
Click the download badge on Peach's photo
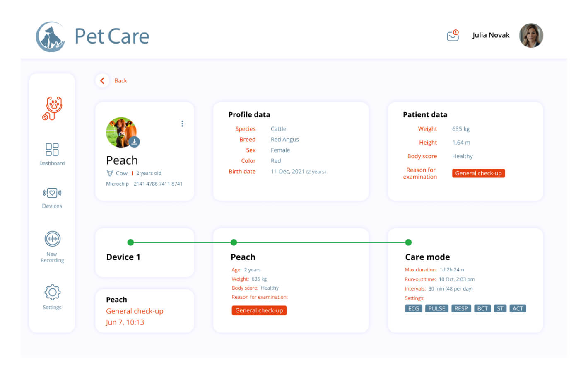pos(134,142)
